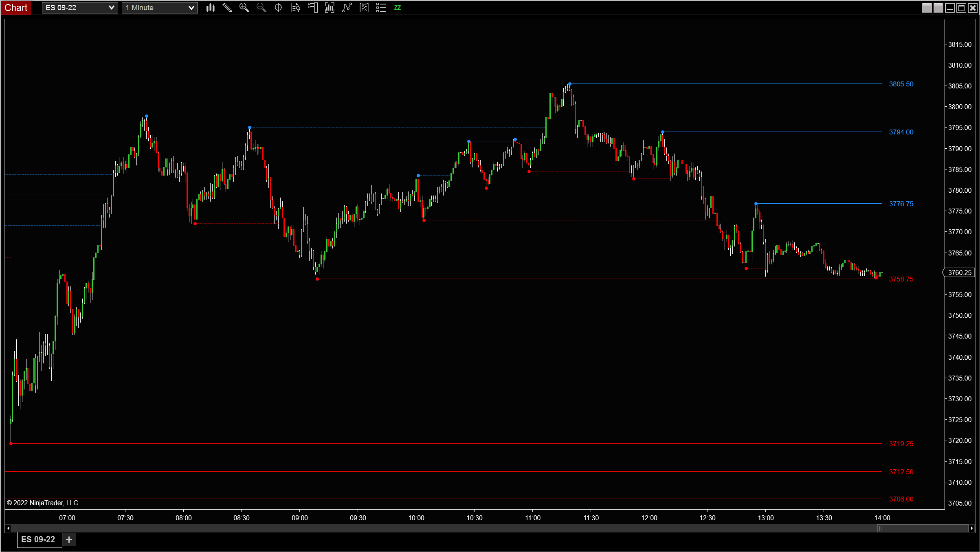Click the 3705.00 price axis label

pyautogui.click(x=960, y=503)
